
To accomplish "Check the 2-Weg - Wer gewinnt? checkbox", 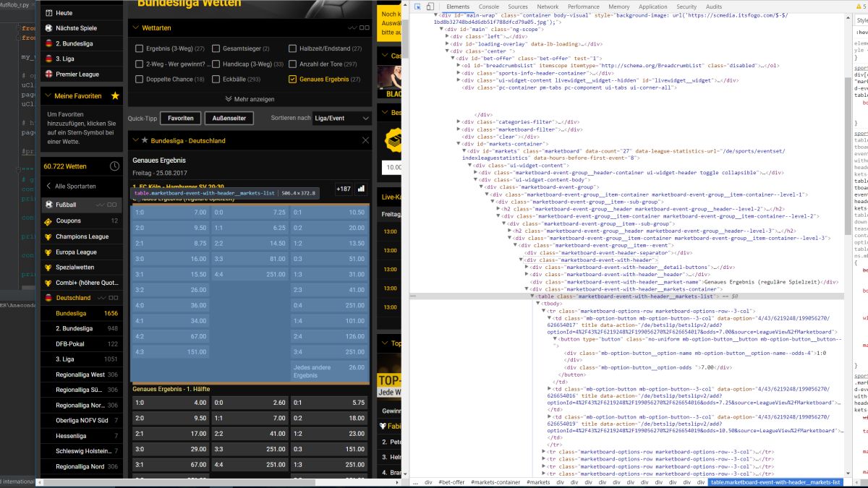I will [x=140, y=64].
